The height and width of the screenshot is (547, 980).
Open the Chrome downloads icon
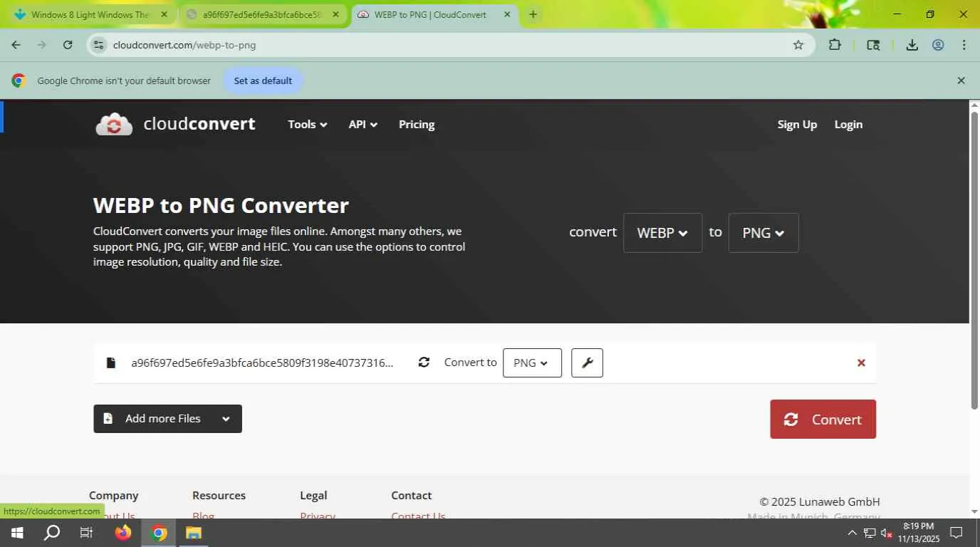coord(912,45)
